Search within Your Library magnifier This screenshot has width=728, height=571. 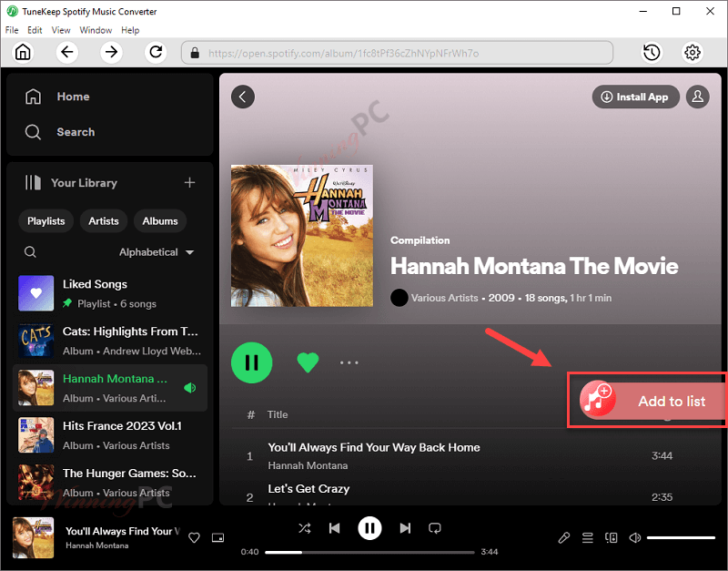[x=30, y=252]
